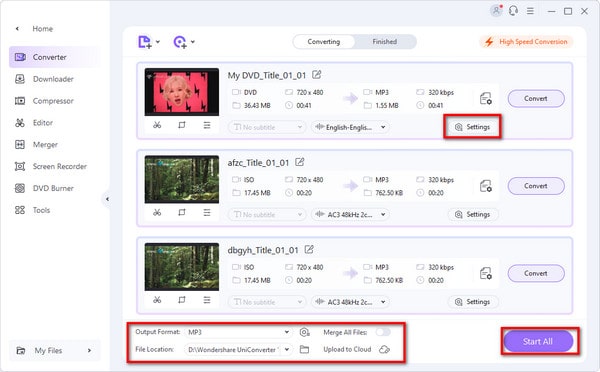Open output format settings icon for dbgyh_Title_01_01
The height and width of the screenshot is (372, 600).
(486, 274)
